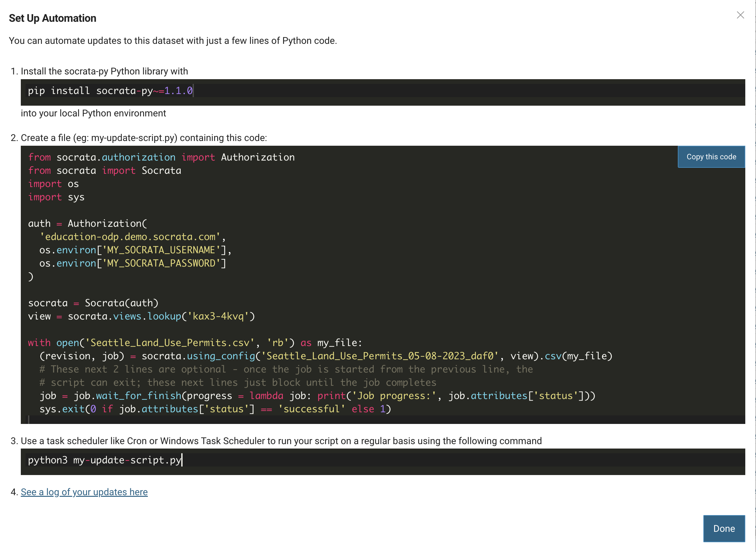Screen dimensions: 756x552
Task: Click the 'auth = Authorization(' code line
Action: click(x=88, y=224)
